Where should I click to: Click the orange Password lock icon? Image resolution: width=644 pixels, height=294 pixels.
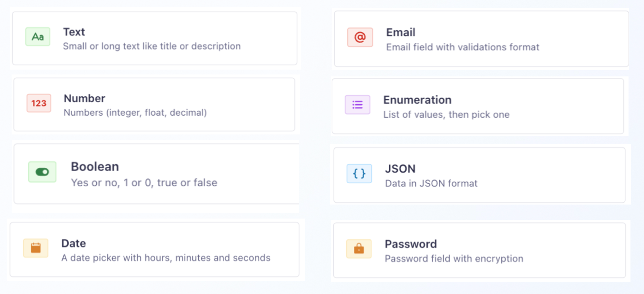(x=359, y=249)
